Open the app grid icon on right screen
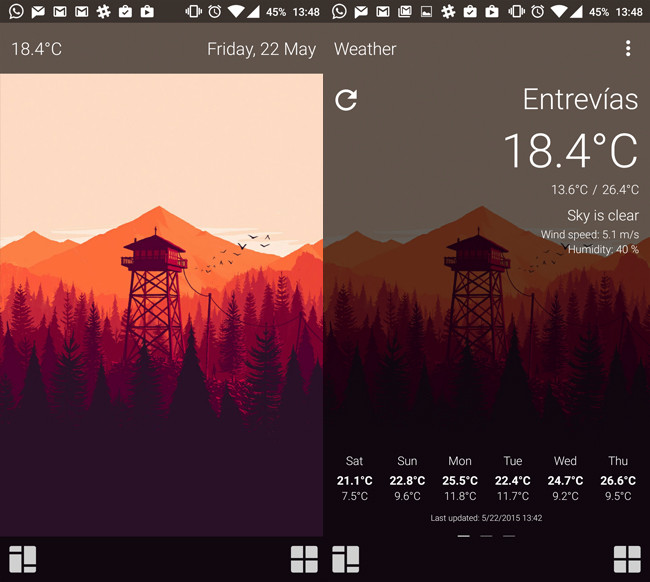650x582 pixels. coord(627,559)
